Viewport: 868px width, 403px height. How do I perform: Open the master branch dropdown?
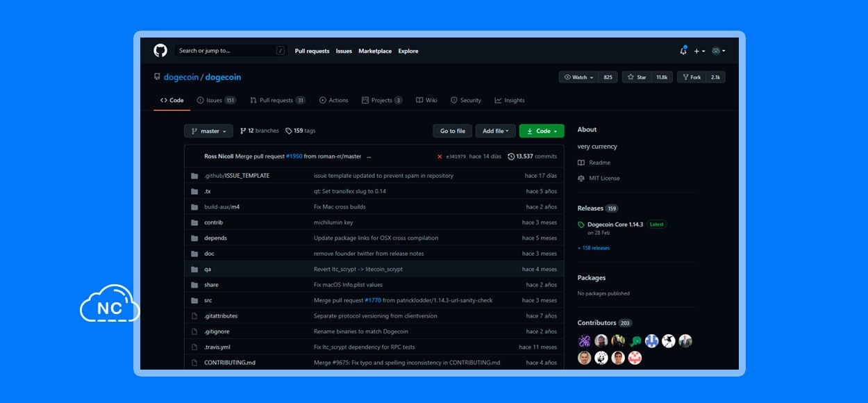[208, 131]
